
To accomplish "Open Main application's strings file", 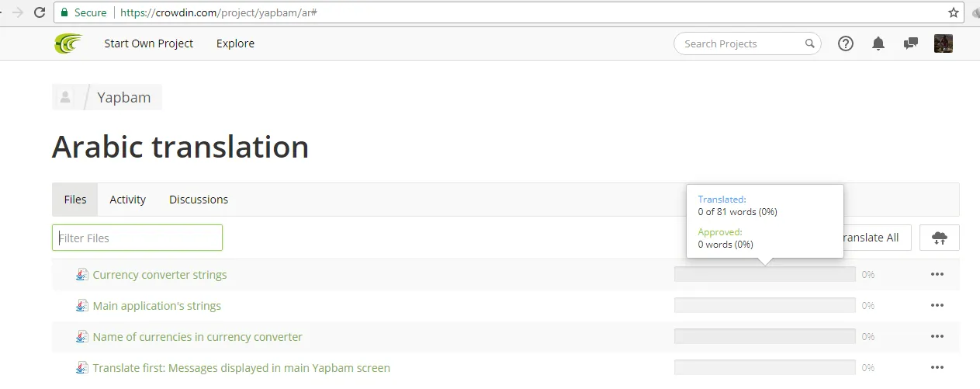I will pyautogui.click(x=157, y=306).
